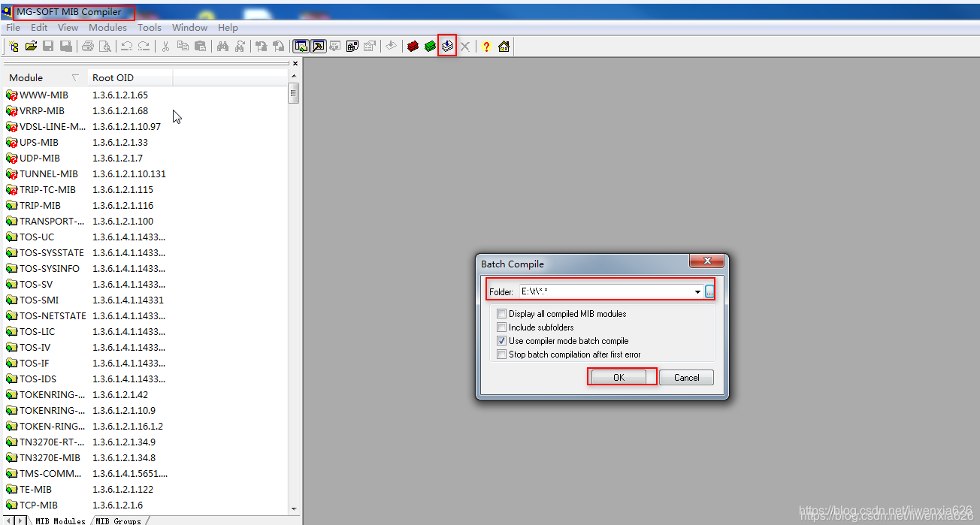The height and width of the screenshot is (525, 980).
Task: Click module list scrollbar up arrow
Action: pos(294,76)
